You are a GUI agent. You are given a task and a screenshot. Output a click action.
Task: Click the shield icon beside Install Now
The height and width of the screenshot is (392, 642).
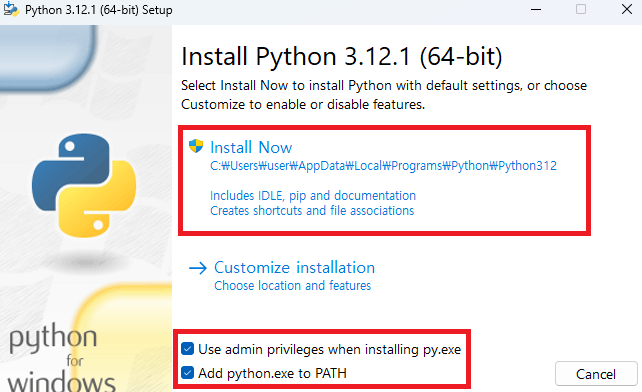click(196, 146)
